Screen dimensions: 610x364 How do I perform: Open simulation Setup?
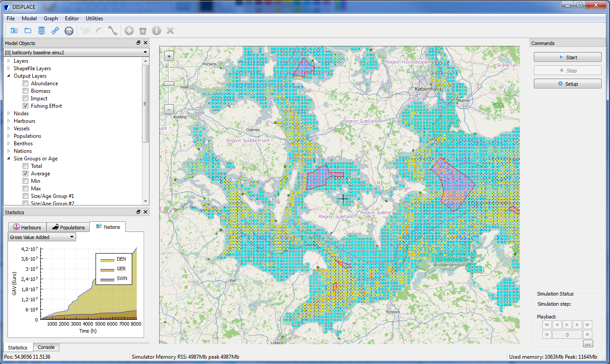(x=567, y=84)
